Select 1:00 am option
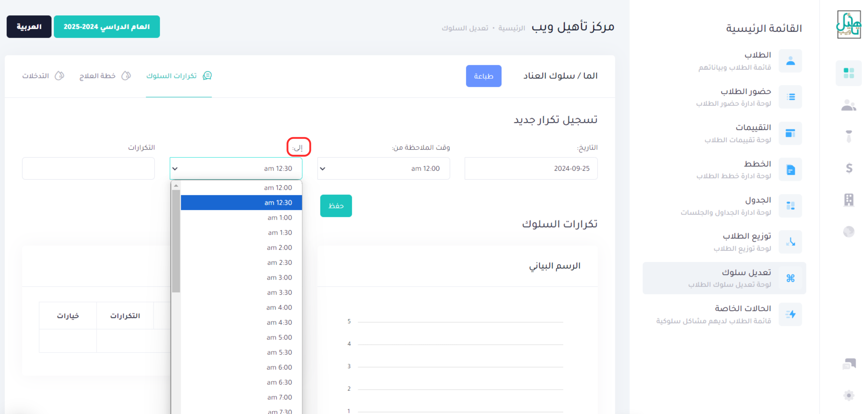The width and height of the screenshot is (868, 414). tap(241, 218)
